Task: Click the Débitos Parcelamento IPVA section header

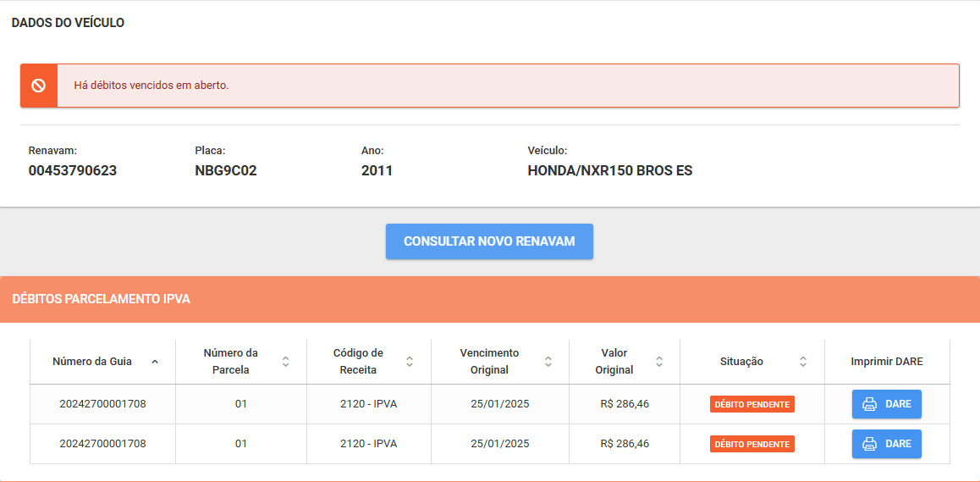Action: (x=102, y=299)
